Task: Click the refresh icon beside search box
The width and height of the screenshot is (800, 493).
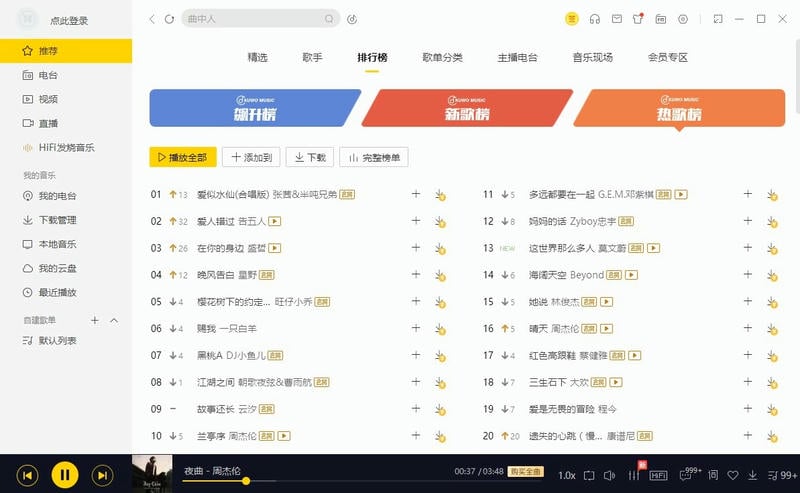Action: (169, 19)
